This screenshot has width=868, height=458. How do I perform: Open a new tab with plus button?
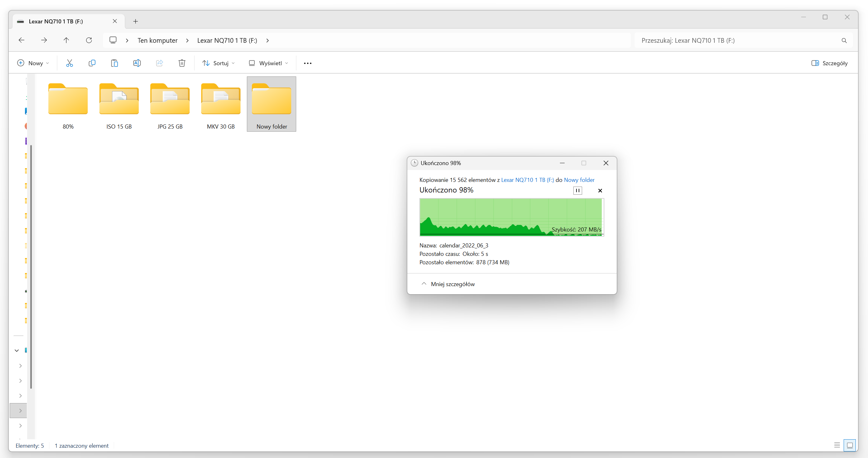coord(135,21)
